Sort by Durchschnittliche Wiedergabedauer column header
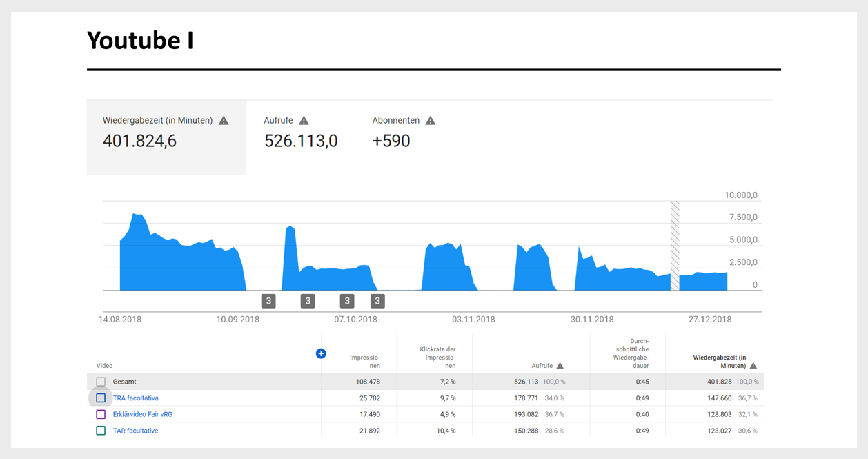Image resolution: width=868 pixels, height=459 pixels. tap(631, 353)
